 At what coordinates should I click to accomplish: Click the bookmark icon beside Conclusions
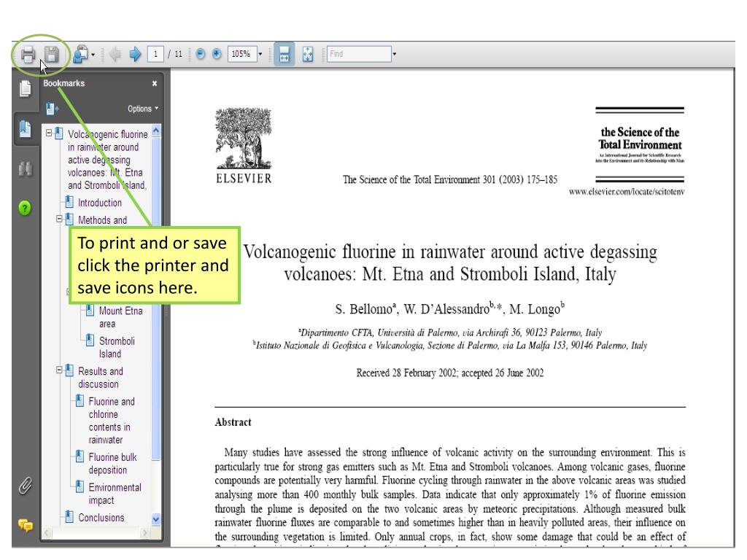coord(69,517)
